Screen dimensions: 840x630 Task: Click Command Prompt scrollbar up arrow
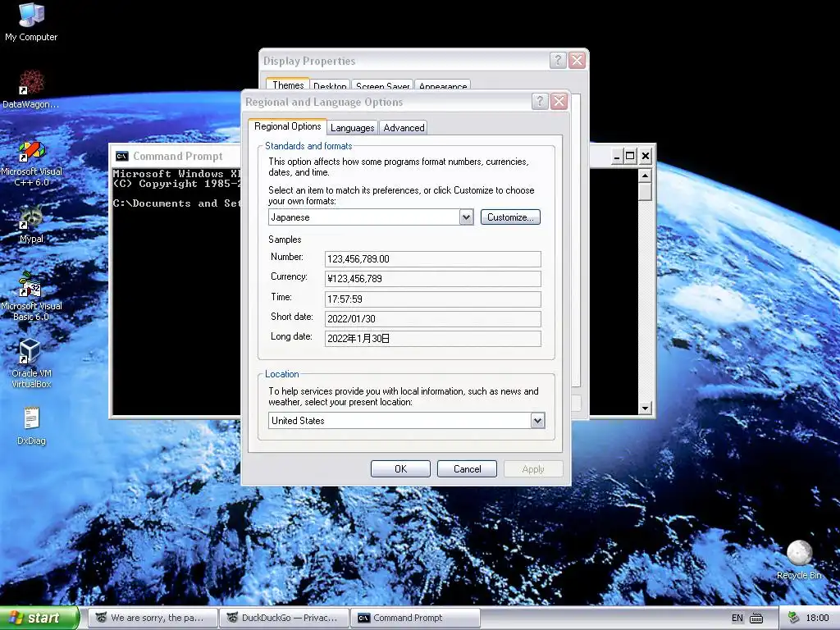(645, 176)
